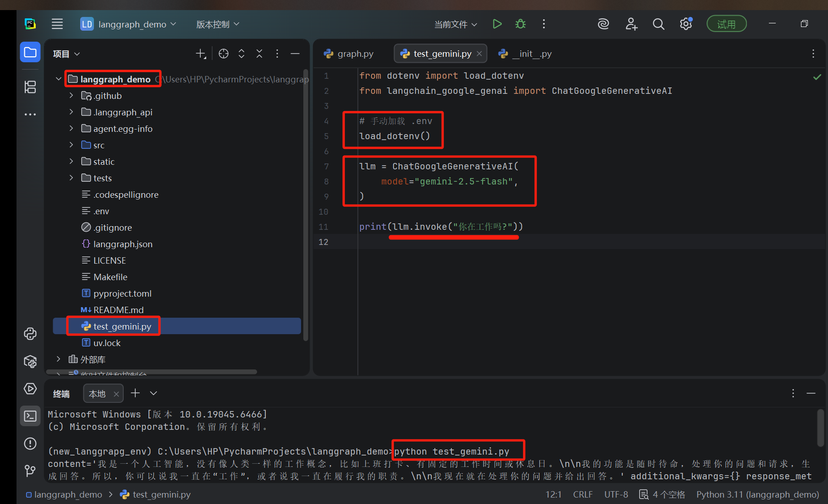
Task: Open more run actions menu
Action: click(544, 24)
